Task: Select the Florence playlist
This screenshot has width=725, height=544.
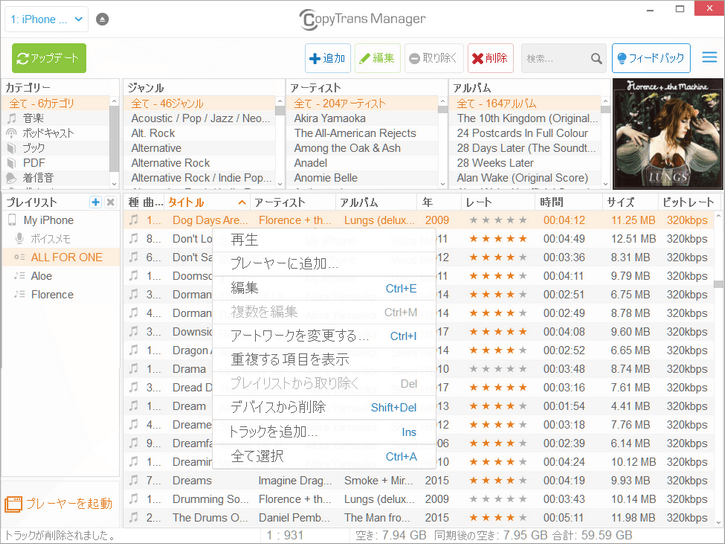Action: click(x=61, y=294)
